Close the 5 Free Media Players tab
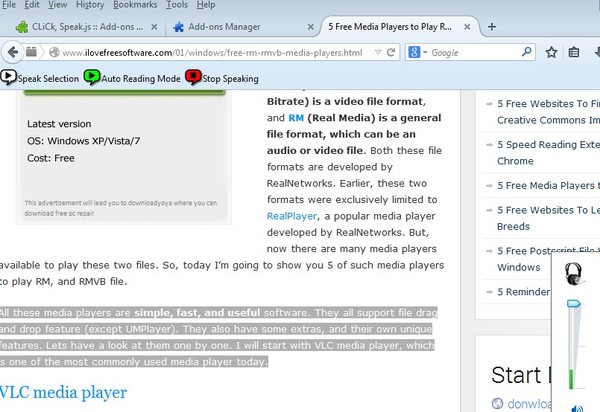The height and width of the screenshot is (412, 600). coord(467,27)
